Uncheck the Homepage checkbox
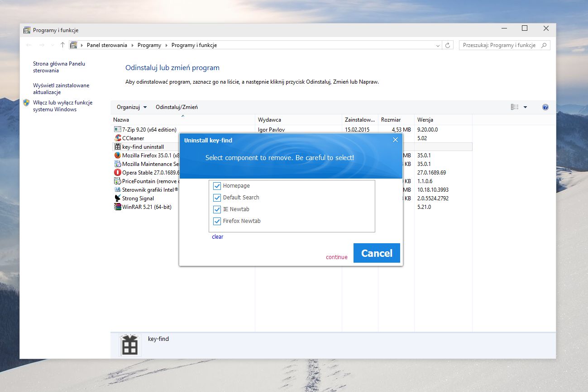The image size is (588, 392). [217, 186]
